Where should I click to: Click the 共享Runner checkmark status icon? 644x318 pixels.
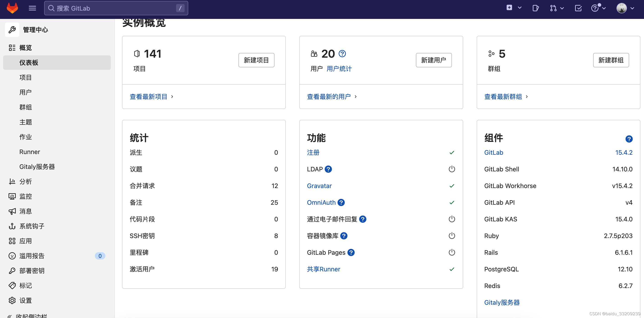[x=452, y=269]
